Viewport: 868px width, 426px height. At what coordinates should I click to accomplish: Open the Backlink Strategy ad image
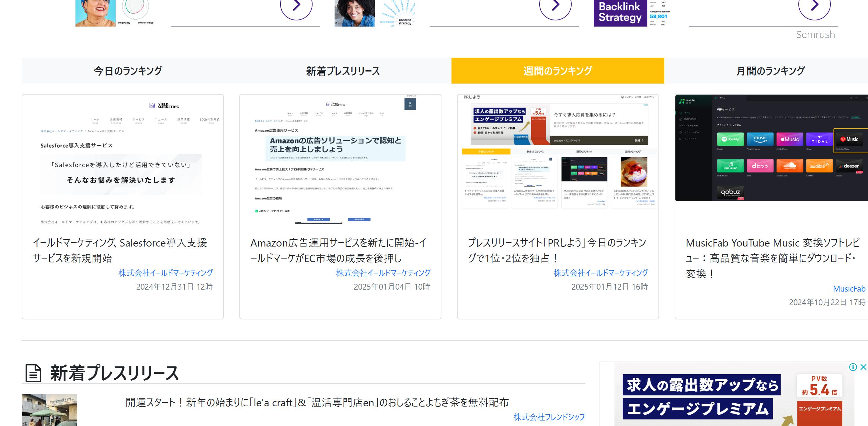[x=620, y=13]
